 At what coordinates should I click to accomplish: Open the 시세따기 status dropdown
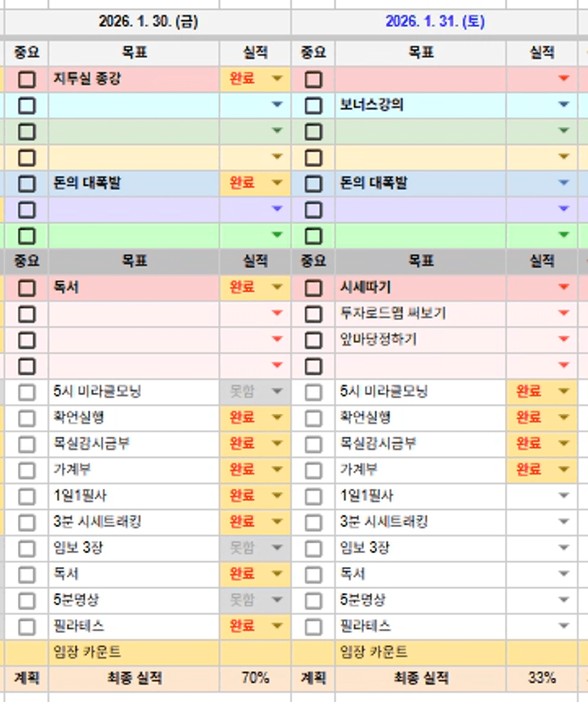coord(564,288)
